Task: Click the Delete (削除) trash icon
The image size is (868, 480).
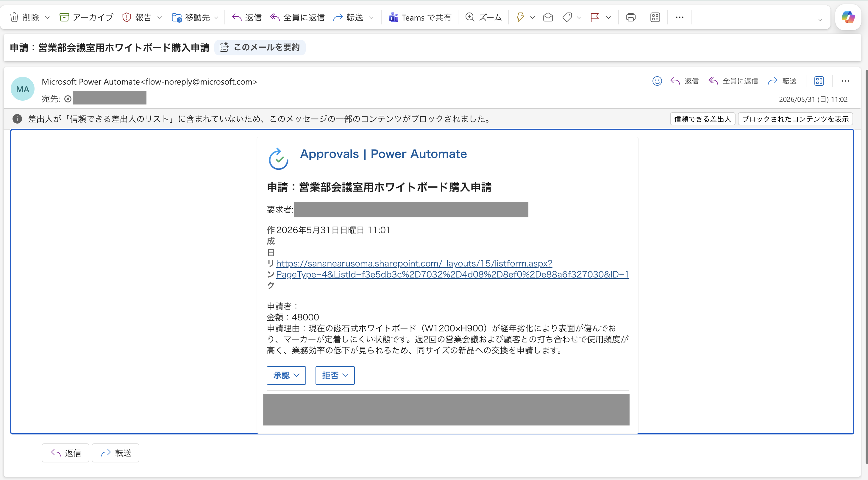Action: pyautogui.click(x=14, y=17)
